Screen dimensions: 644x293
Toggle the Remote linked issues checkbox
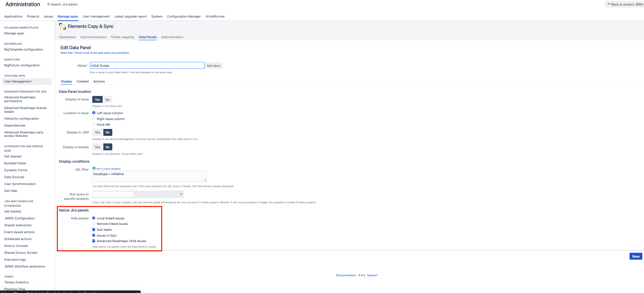(94, 224)
